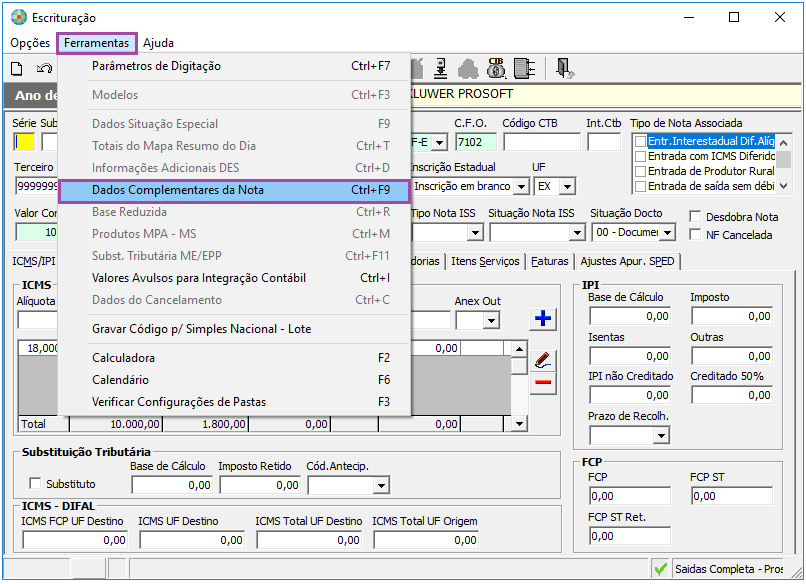Image resolution: width=806 pixels, height=584 pixels.
Task: Click the yellow Série input field
Action: pyautogui.click(x=24, y=142)
